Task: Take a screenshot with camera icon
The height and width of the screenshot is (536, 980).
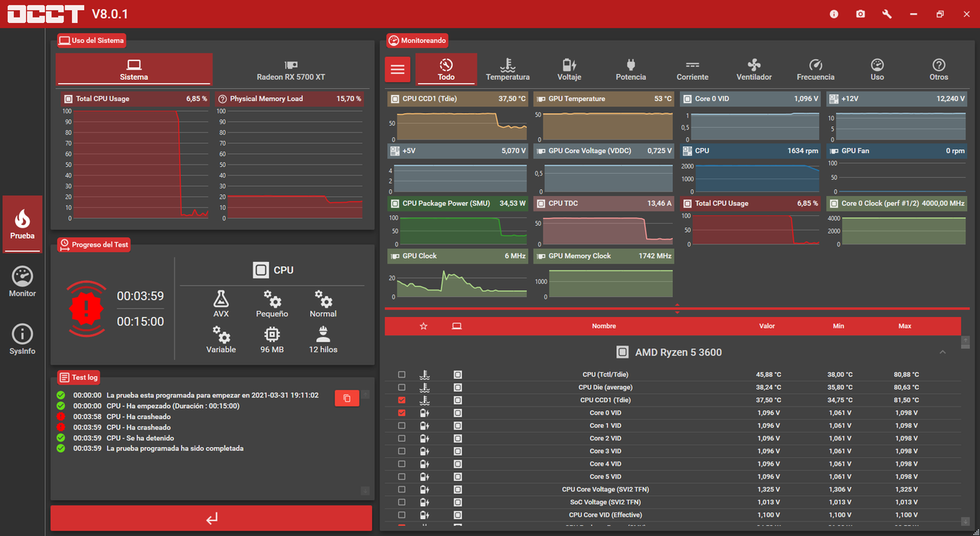Action: tap(861, 15)
